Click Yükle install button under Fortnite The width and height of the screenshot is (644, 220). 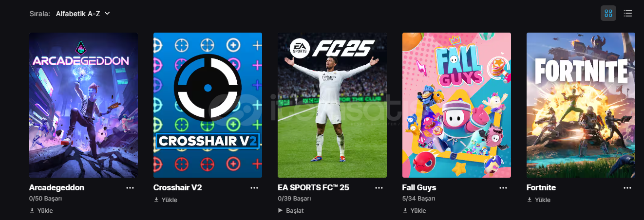click(539, 200)
